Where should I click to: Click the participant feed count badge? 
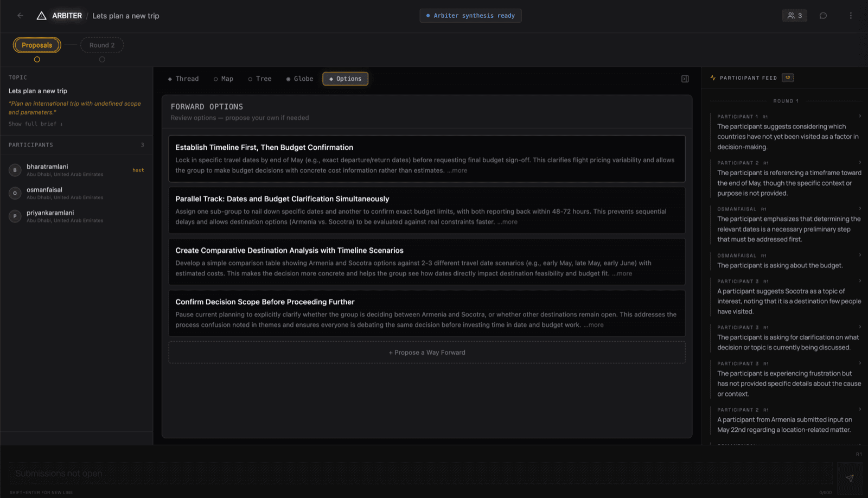[x=788, y=78]
